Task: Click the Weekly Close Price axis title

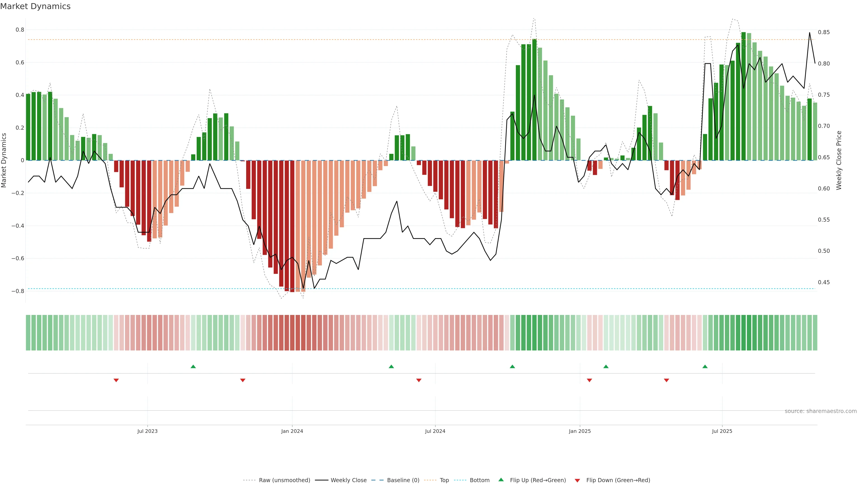Action: (x=839, y=160)
